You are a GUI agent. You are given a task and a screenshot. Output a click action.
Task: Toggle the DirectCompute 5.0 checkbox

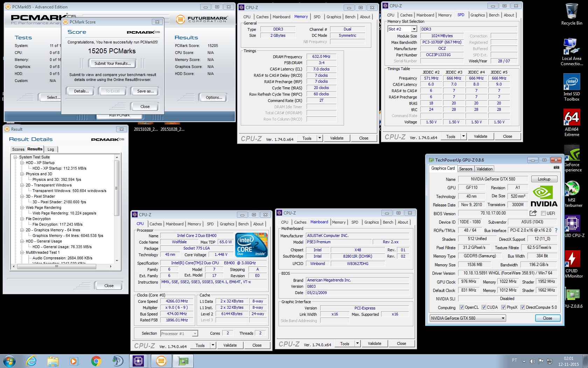pos(523,307)
